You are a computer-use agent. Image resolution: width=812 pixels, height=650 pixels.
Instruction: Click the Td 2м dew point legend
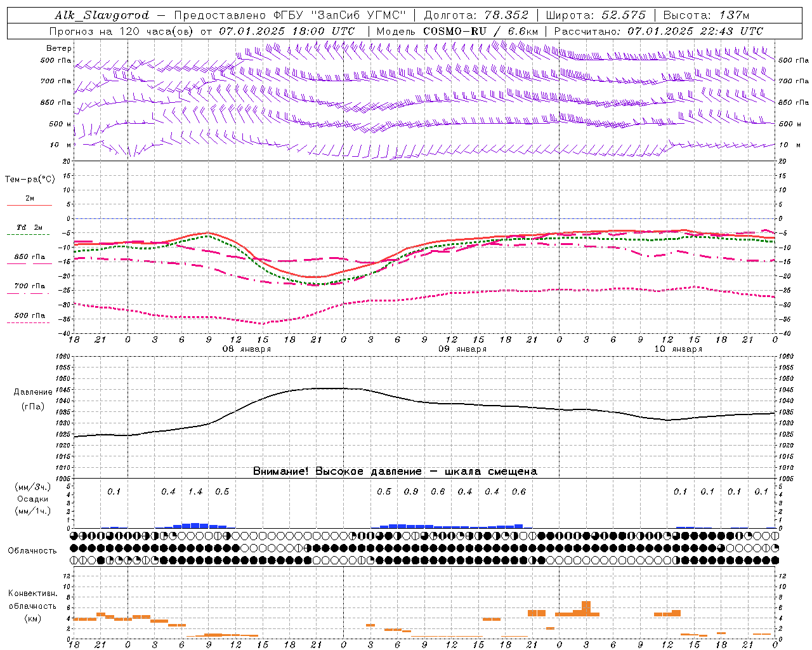tap(30, 227)
